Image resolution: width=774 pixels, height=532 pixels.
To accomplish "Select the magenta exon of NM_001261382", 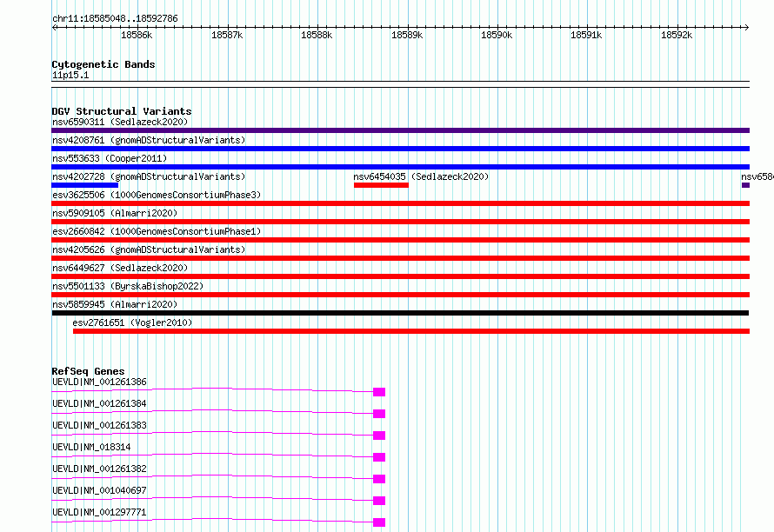I will pyautogui.click(x=379, y=479).
